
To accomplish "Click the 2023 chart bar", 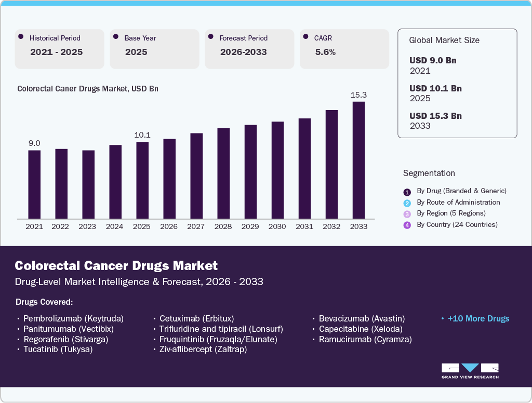I will click(88, 184).
